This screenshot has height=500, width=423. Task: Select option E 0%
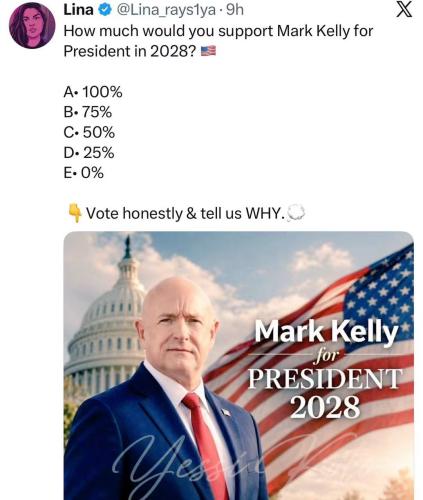[83, 173]
